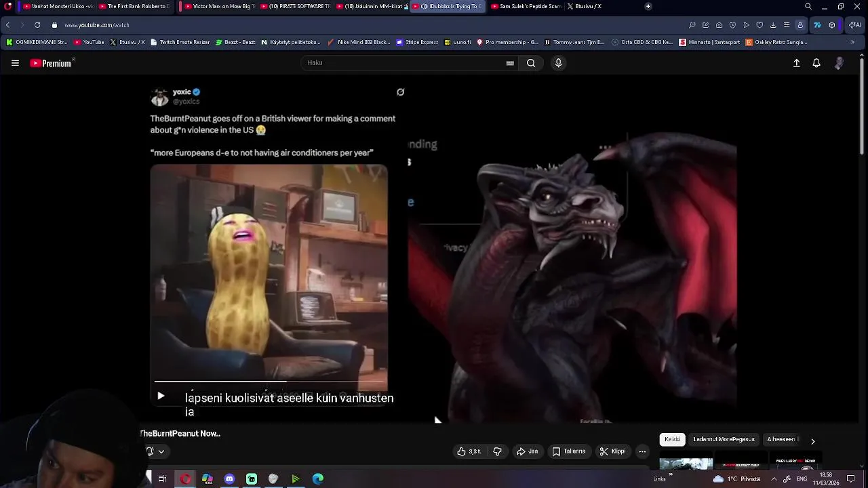Screen dimensions: 868x488
Task: Click the youtube.com/watch address bar
Action: coord(96,25)
